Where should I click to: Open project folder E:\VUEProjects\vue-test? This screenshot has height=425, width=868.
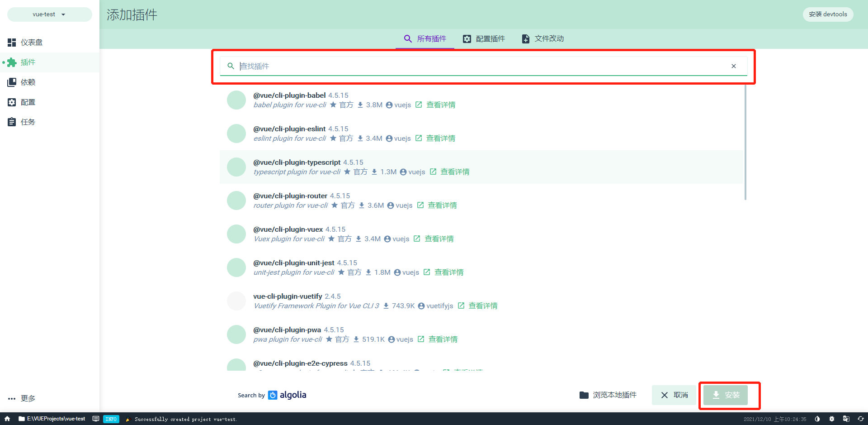(52, 419)
